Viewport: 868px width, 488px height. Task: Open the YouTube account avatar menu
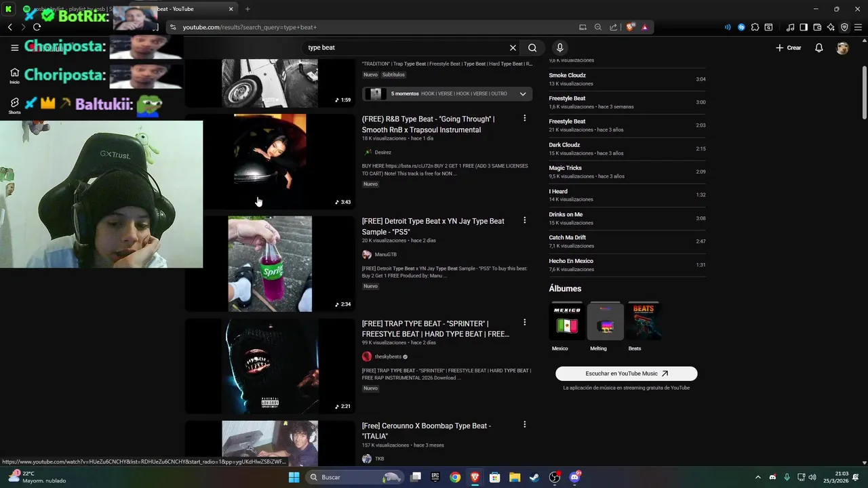pos(842,48)
